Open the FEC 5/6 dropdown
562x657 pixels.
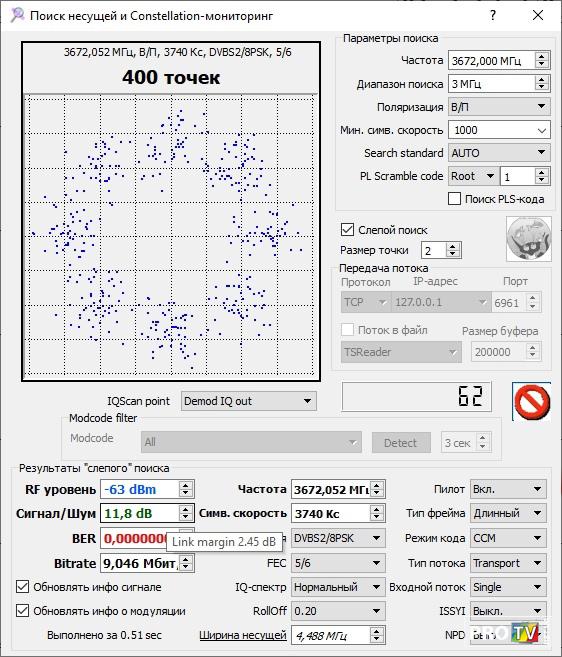click(x=338, y=563)
